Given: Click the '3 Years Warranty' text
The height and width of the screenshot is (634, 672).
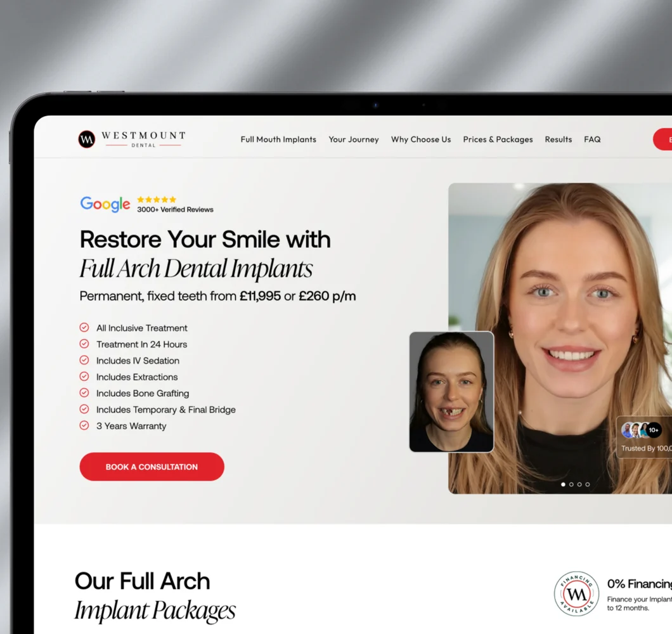Looking at the screenshot, I should tap(131, 426).
